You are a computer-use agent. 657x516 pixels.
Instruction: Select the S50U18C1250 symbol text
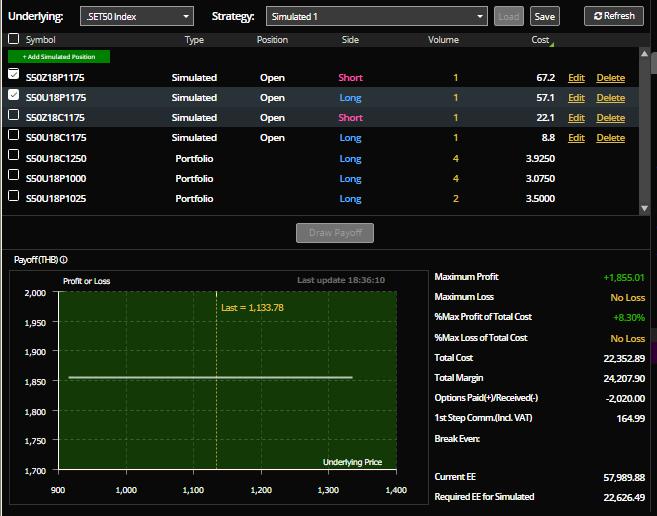click(x=56, y=158)
